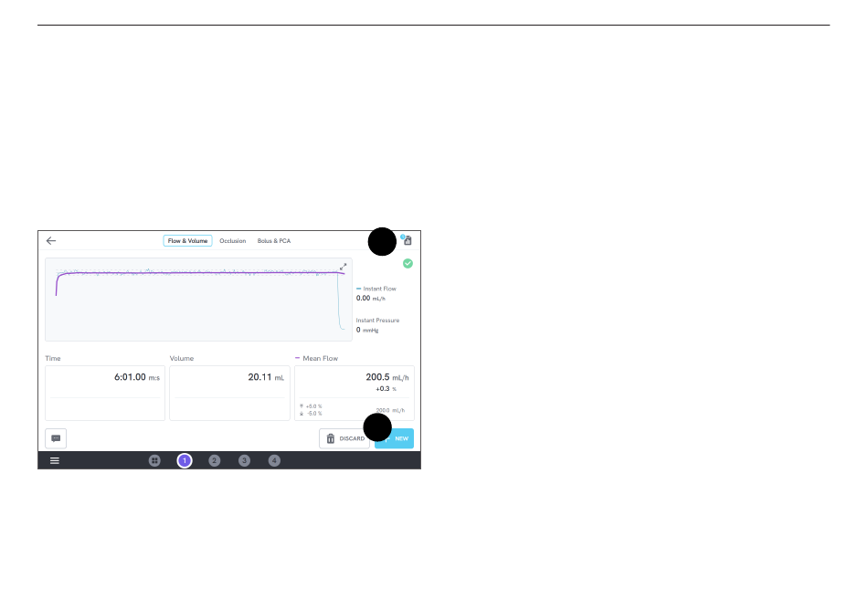Switch to the Occlusion tab
Viewport: 868px width, 600px height.
click(x=232, y=241)
